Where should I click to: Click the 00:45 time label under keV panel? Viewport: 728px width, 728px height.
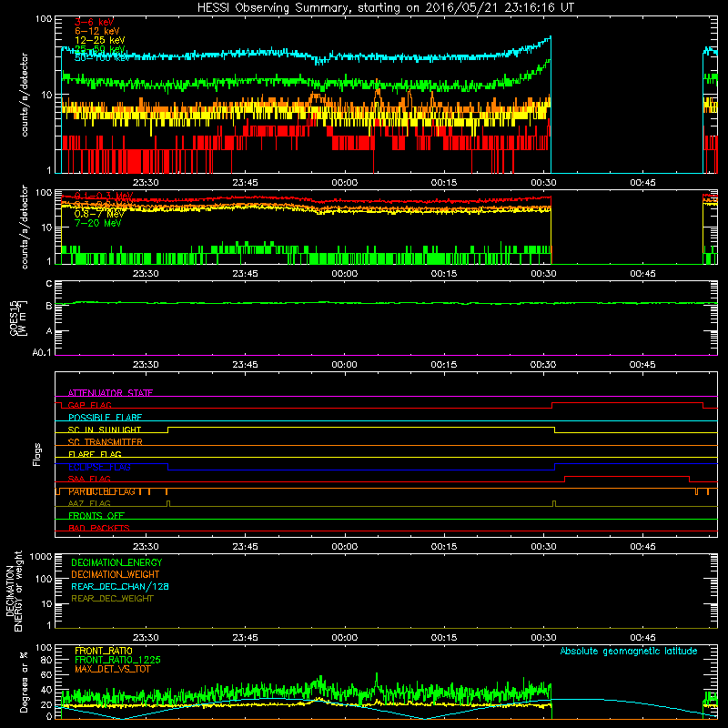tap(643, 183)
